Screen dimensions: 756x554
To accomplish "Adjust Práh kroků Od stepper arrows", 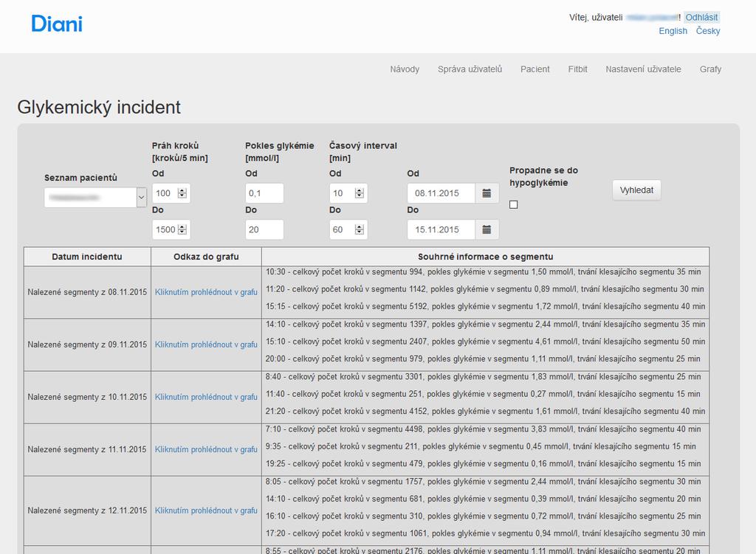I will (x=182, y=193).
